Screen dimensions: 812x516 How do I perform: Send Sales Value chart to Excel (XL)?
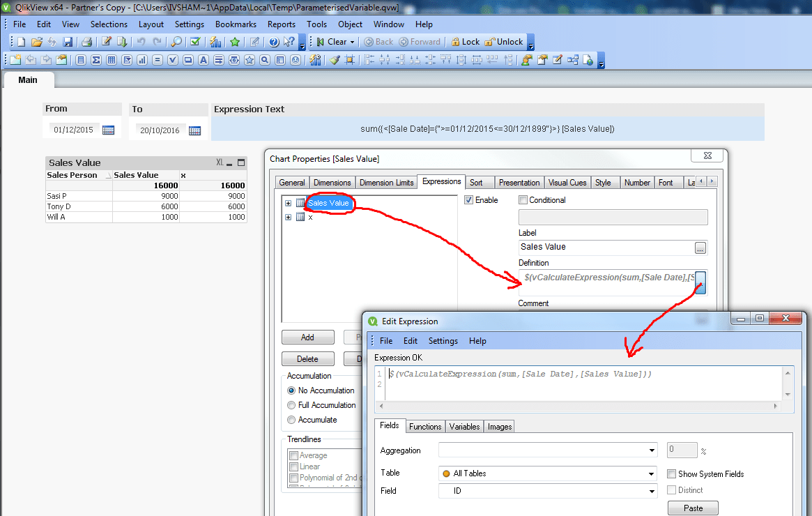point(220,162)
